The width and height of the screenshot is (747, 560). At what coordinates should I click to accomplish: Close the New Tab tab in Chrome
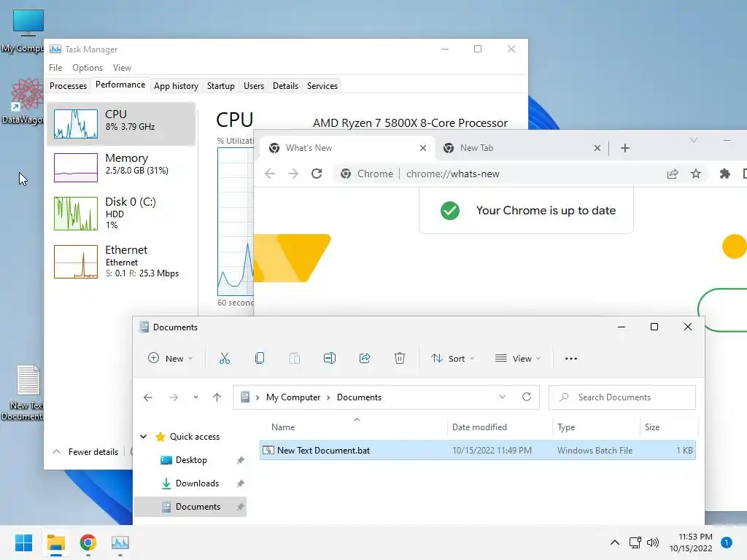[597, 148]
